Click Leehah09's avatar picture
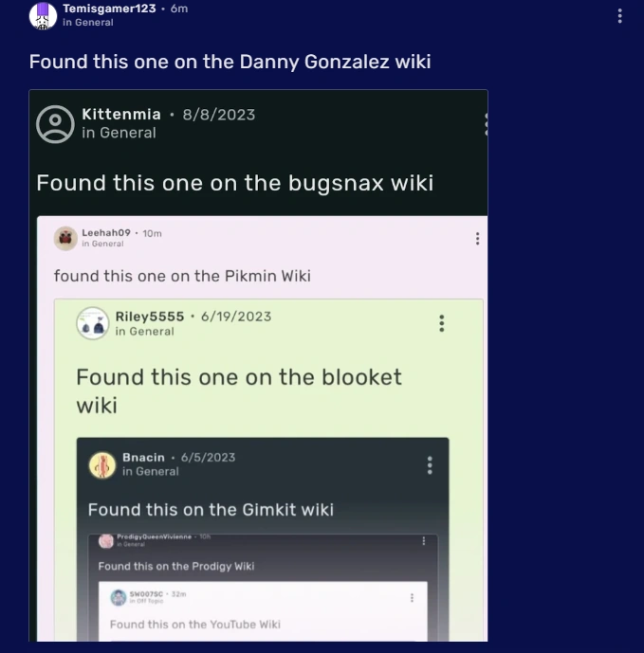644x653 pixels. coord(65,238)
